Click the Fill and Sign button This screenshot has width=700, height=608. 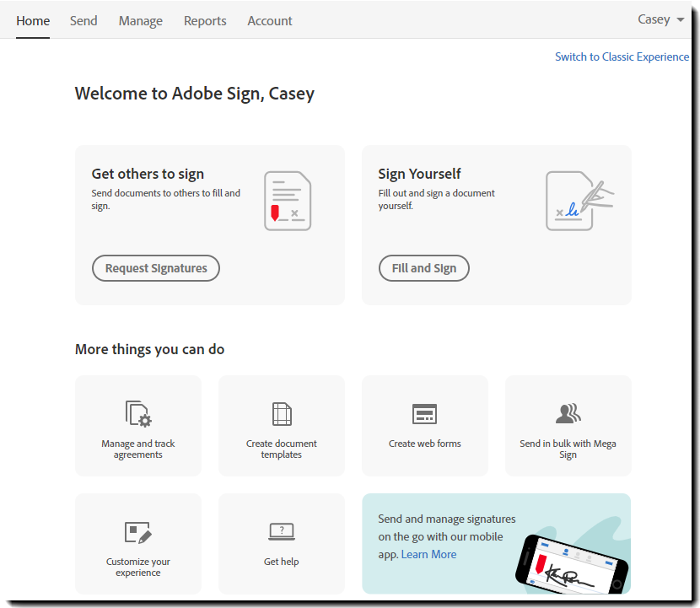[424, 268]
